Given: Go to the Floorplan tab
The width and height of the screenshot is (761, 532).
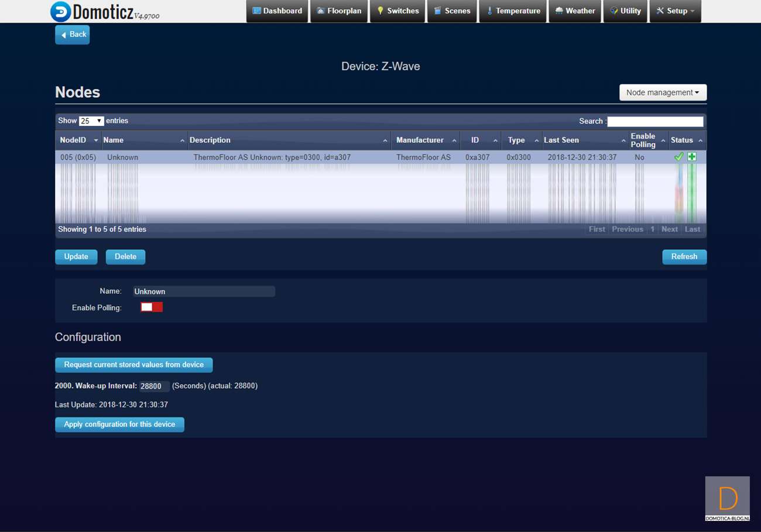Looking at the screenshot, I should 339,11.
